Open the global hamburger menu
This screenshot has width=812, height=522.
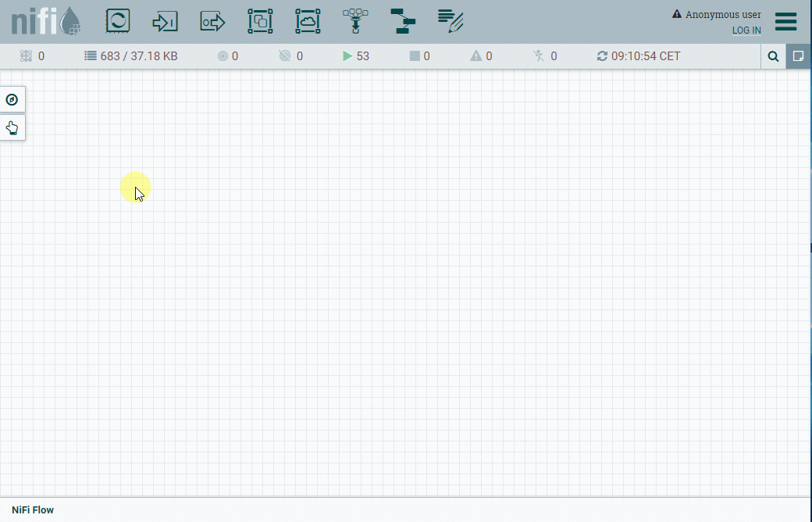pyautogui.click(x=785, y=22)
